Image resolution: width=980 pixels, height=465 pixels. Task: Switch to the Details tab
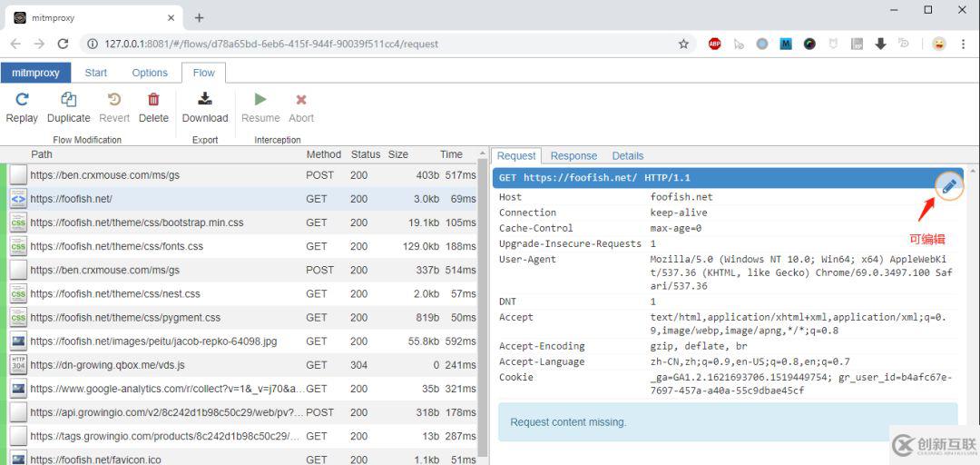pyautogui.click(x=628, y=156)
